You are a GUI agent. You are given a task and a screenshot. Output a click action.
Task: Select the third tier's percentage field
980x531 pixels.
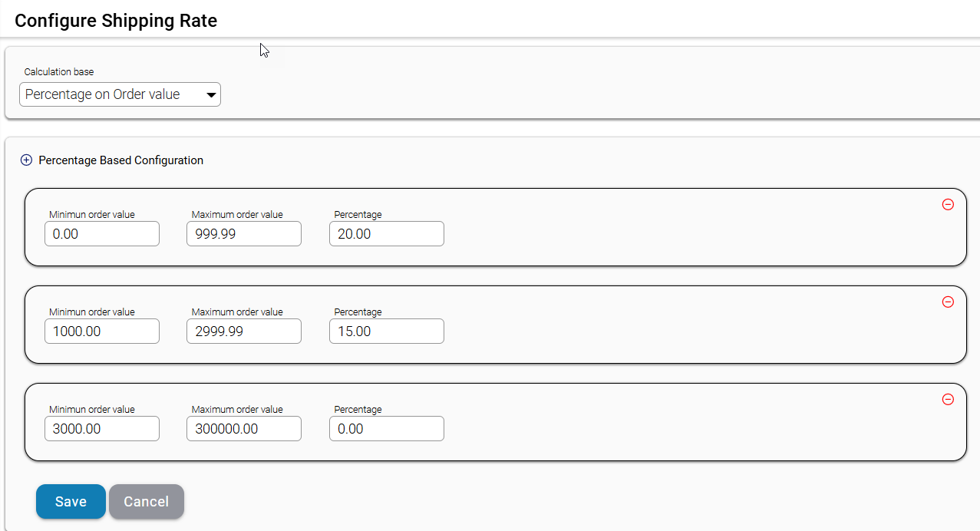click(386, 429)
